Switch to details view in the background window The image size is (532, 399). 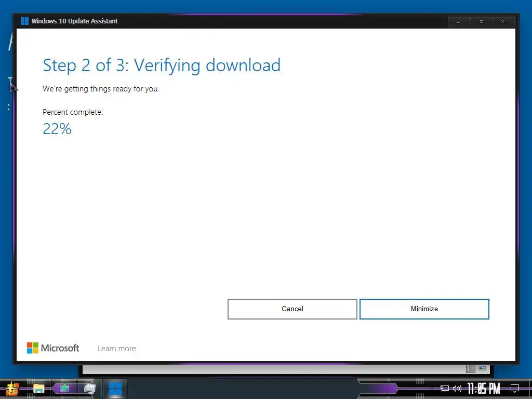(x=471, y=369)
